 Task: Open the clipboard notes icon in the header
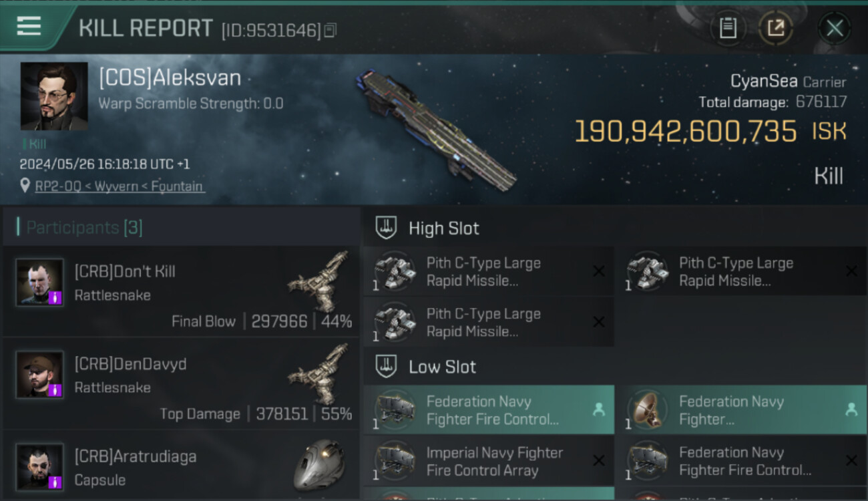point(728,28)
